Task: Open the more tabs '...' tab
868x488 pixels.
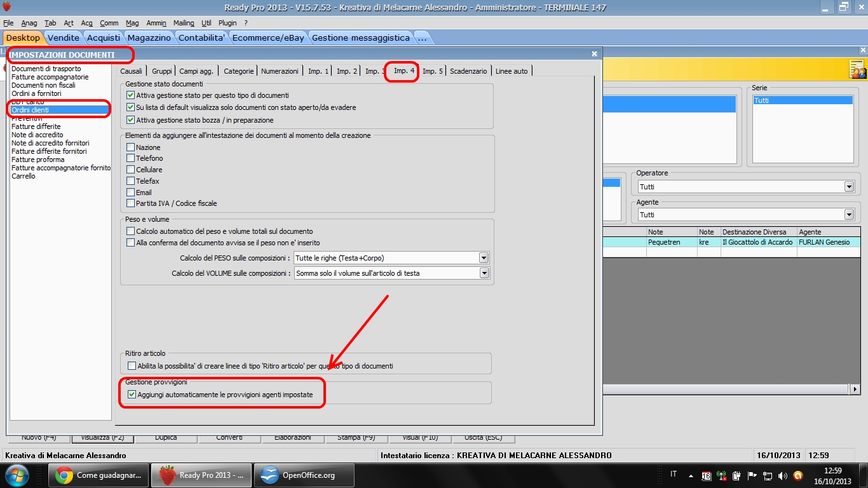Action: pyautogui.click(x=422, y=37)
